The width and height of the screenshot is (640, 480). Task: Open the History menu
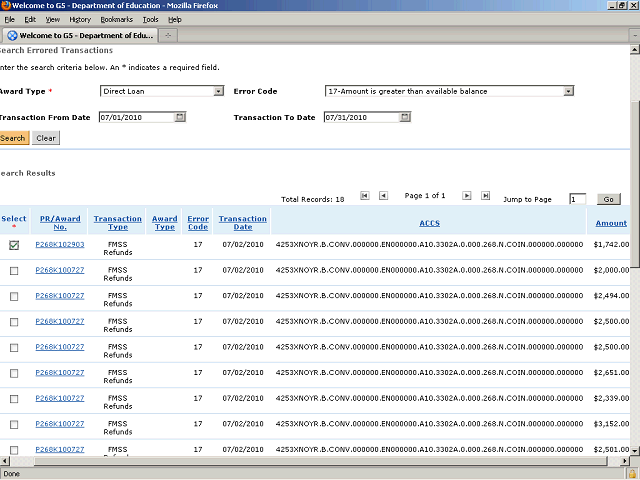click(x=80, y=19)
